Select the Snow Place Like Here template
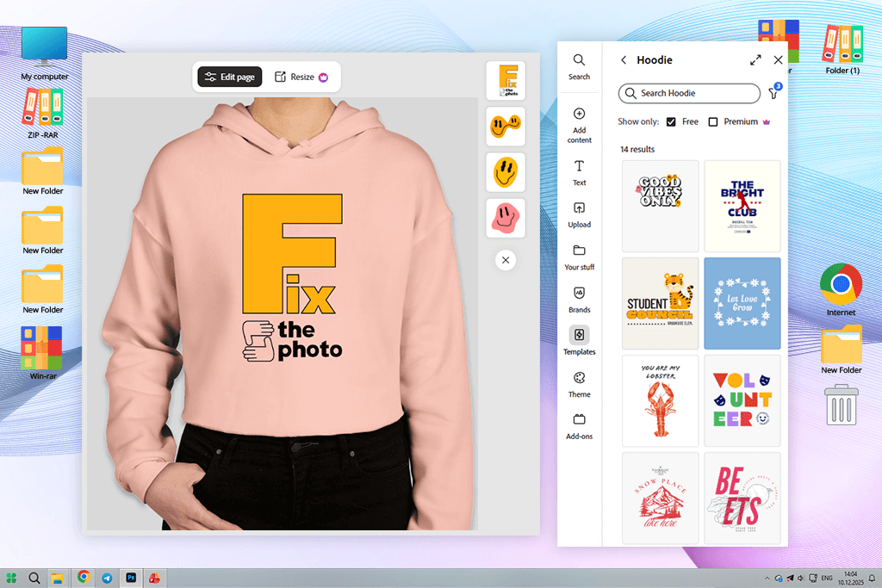Viewport: 882px width, 588px height. coord(660,498)
